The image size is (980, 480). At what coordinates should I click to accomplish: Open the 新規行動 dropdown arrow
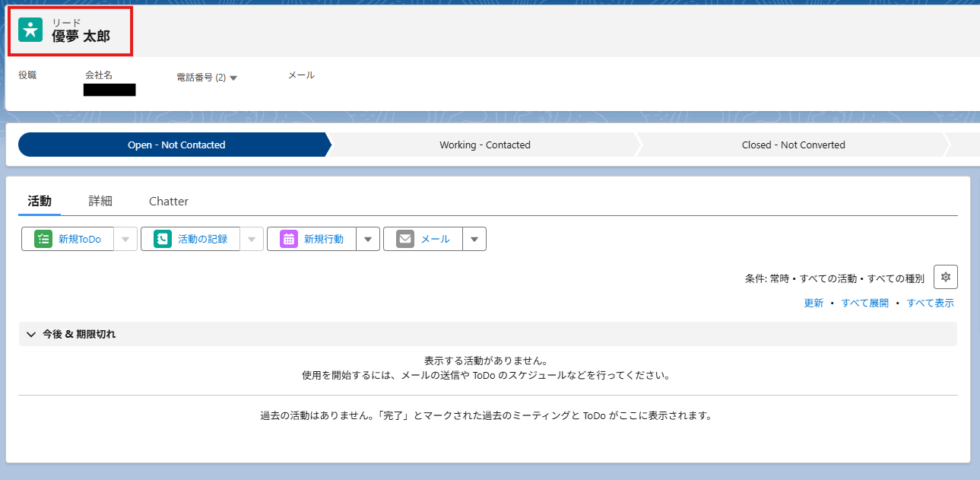pyautogui.click(x=368, y=238)
